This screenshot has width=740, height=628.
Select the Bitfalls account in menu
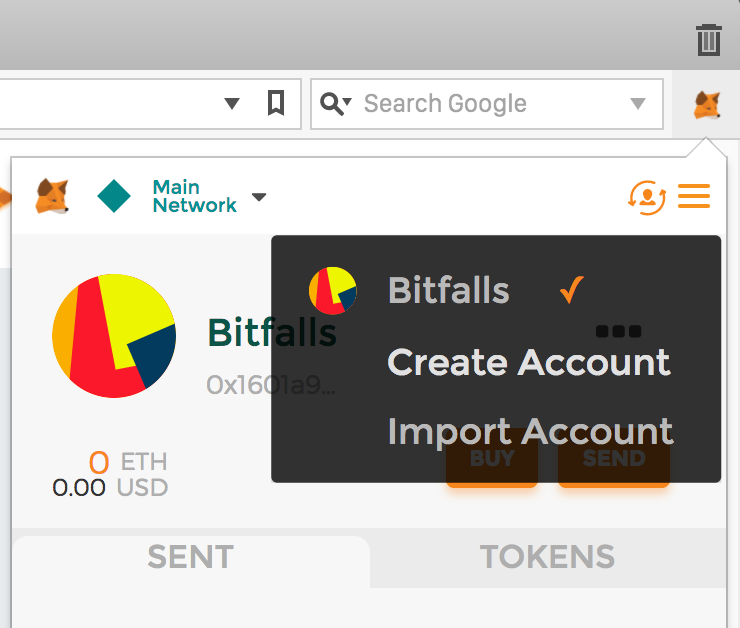448,290
